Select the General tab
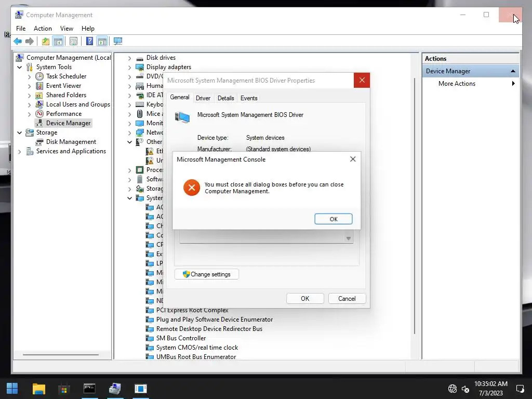This screenshot has width=532, height=399. coord(179,97)
